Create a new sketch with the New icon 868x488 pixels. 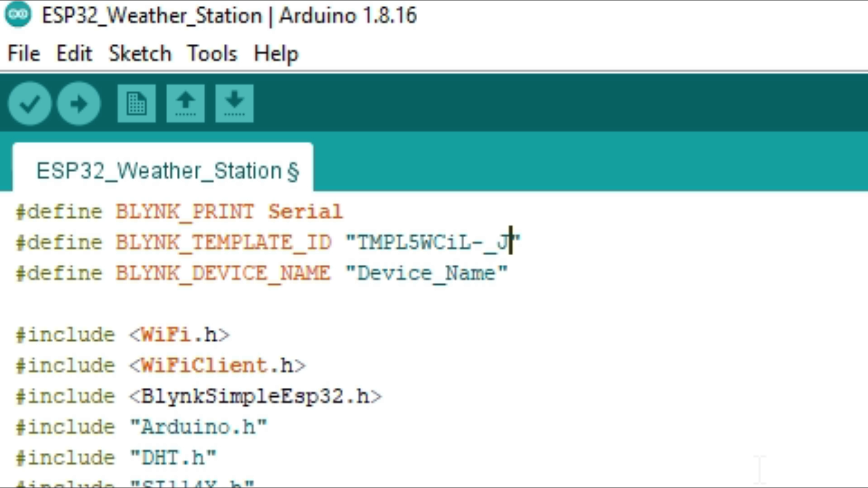tap(137, 103)
